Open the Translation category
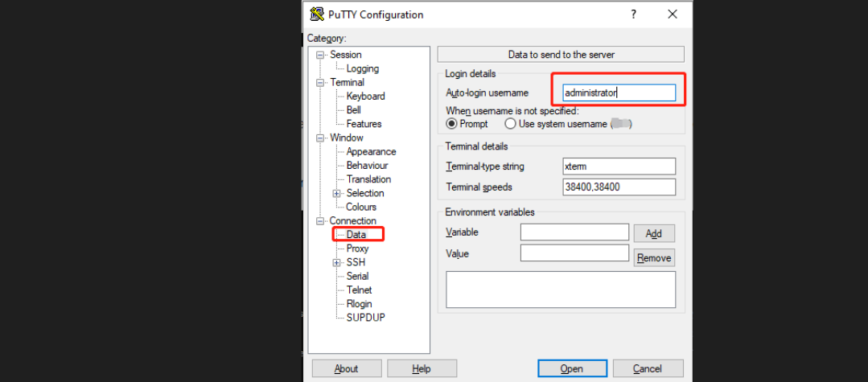Image resolution: width=868 pixels, height=382 pixels. [368, 179]
